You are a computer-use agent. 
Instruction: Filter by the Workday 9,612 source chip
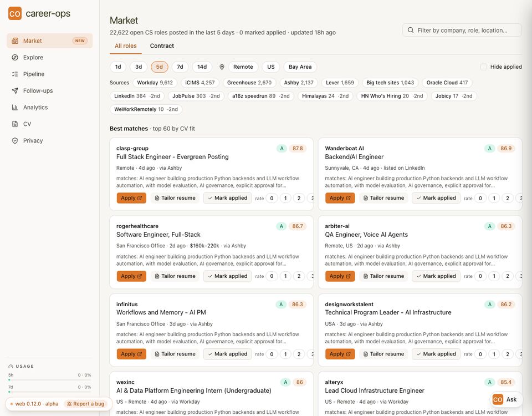pyautogui.click(x=155, y=83)
